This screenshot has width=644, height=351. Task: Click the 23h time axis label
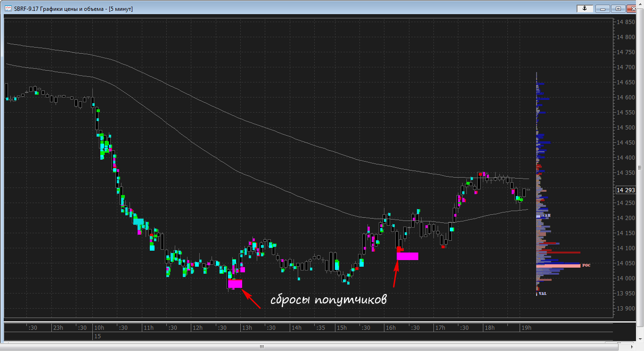point(57,327)
